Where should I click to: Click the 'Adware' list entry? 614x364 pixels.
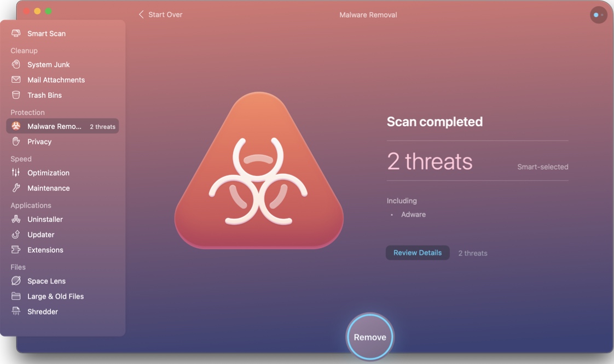tap(413, 214)
